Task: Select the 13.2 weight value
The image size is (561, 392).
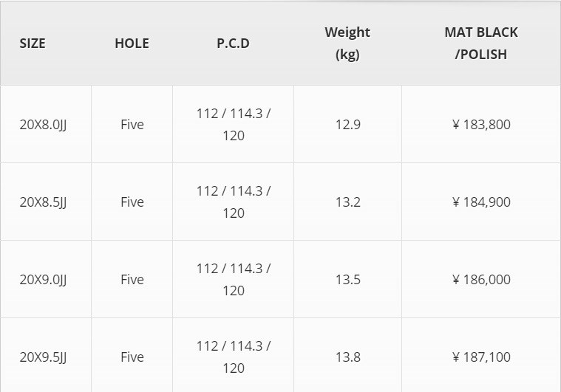Action: (347, 202)
